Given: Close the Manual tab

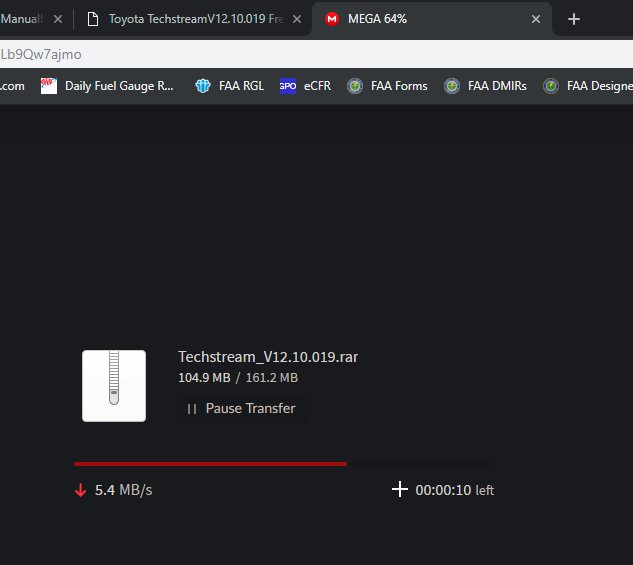Looking at the screenshot, I should [58, 19].
